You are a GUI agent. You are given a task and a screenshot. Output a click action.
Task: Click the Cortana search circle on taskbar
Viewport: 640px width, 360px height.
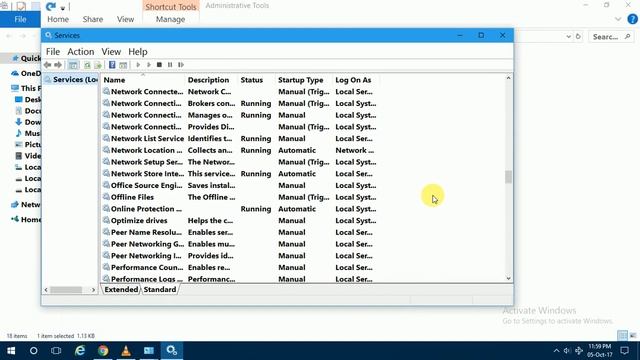(x=33, y=351)
